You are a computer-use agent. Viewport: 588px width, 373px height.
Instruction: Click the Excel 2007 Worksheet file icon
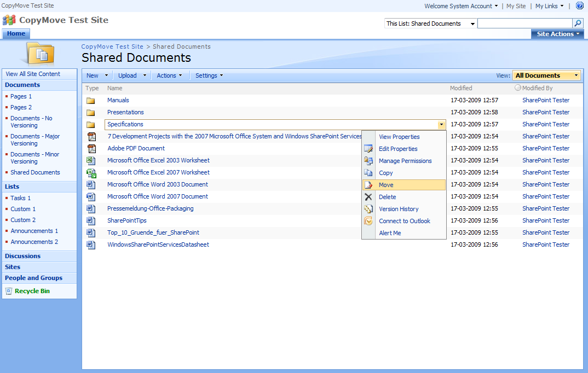(91, 173)
